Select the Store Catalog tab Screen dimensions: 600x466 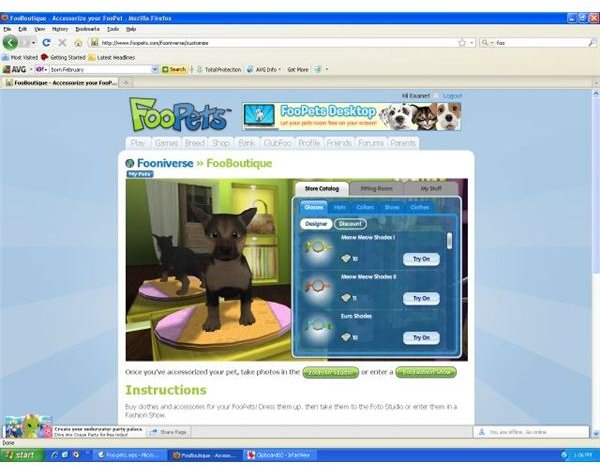(x=322, y=189)
